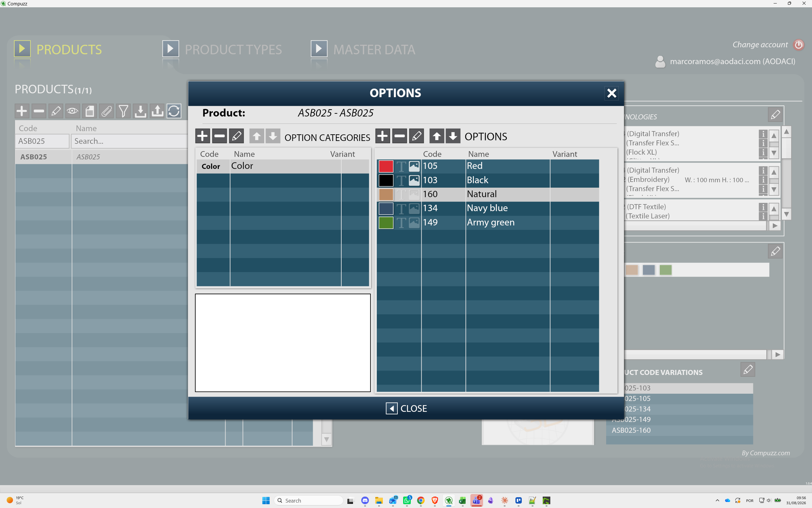The width and height of the screenshot is (812, 508).
Task: Select the Color option category row
Action: (283, 166)
